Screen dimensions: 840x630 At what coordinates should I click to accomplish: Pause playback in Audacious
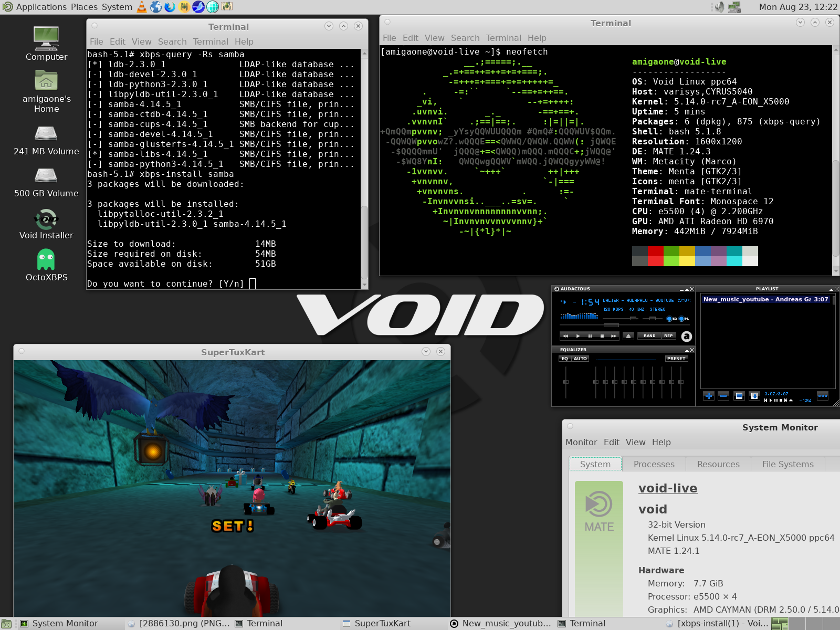590,336
